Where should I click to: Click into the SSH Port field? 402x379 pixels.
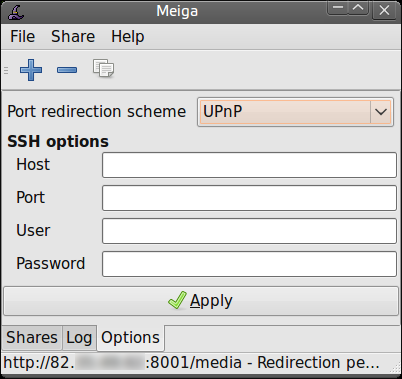click(x=249, y=198)
